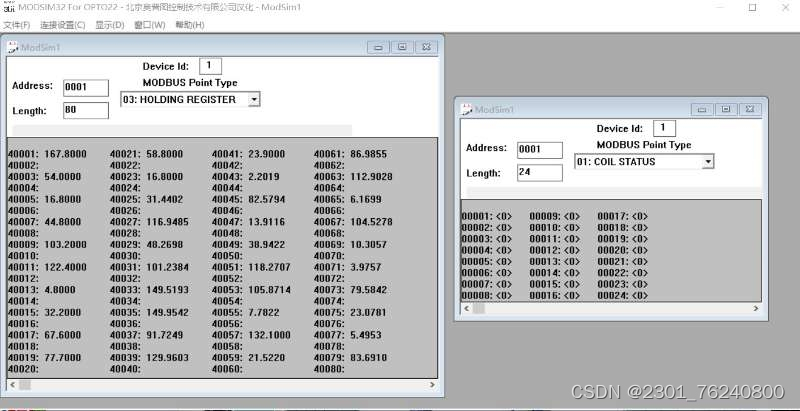Click ModSim1 document icon in holding register window
This screenshot has width=800, height=411.
pos(13,47)
